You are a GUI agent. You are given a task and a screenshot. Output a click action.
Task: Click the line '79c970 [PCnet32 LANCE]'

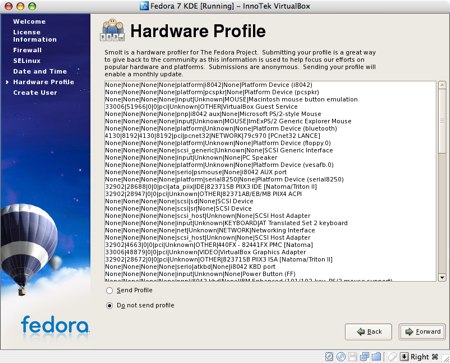point(212,136)
